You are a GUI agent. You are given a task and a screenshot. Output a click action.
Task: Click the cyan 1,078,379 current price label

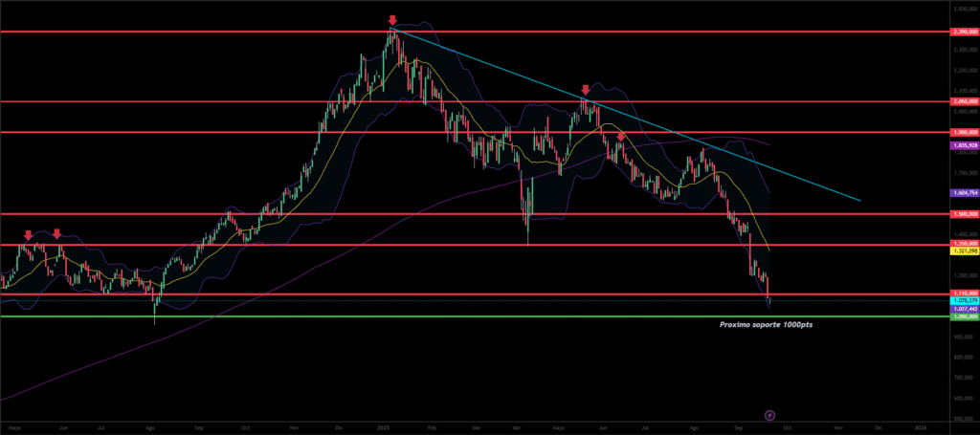(964, 300)
